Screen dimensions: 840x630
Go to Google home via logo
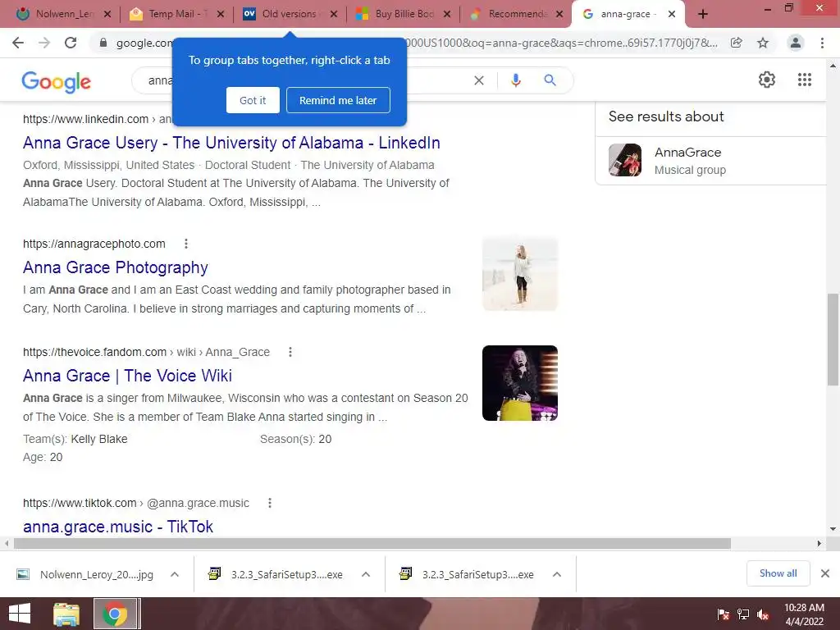57,81
